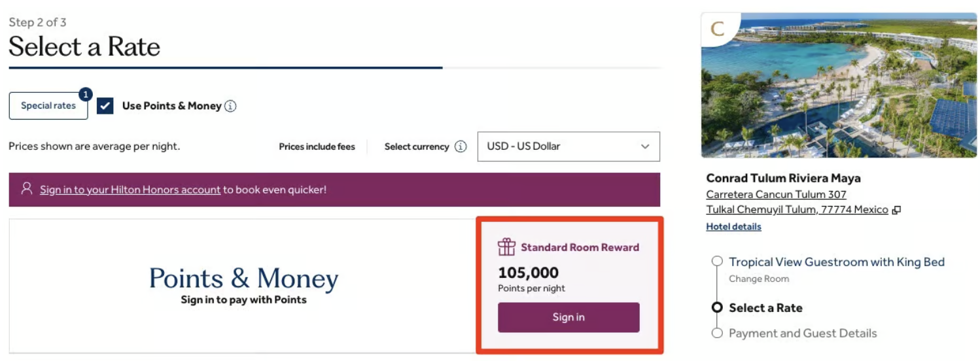This screenshot has height=361, width=980.
Task: Open the Special rates options
Action: coord(48,106)
